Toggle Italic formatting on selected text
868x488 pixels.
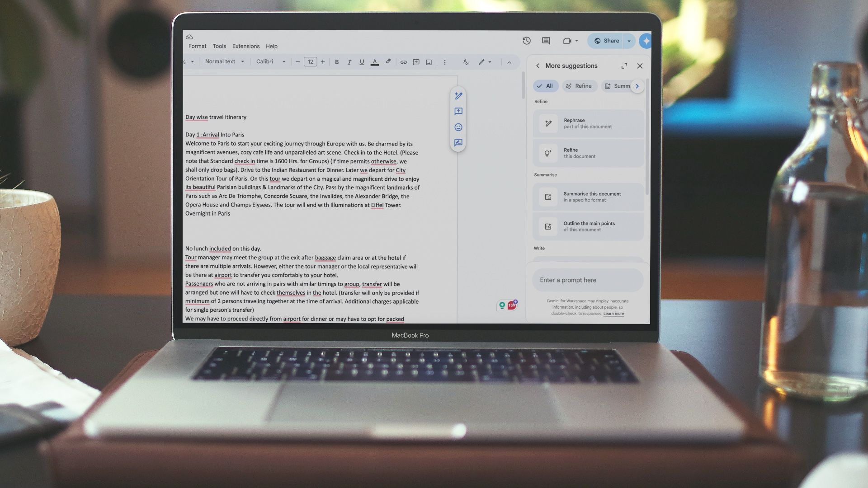pyautogui.click(x=349, y=62)
